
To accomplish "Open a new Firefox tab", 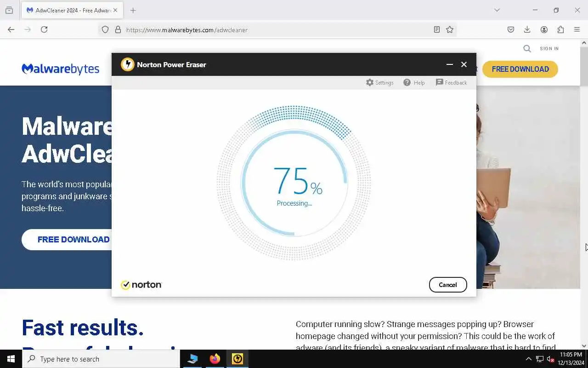I will coord(133,10).
